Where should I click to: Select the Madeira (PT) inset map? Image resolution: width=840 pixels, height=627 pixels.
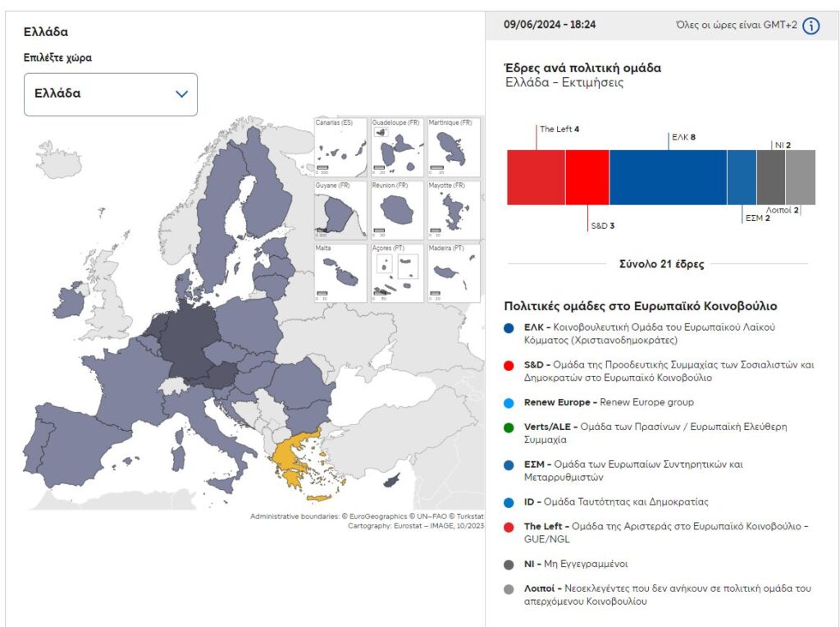(453, 272)
